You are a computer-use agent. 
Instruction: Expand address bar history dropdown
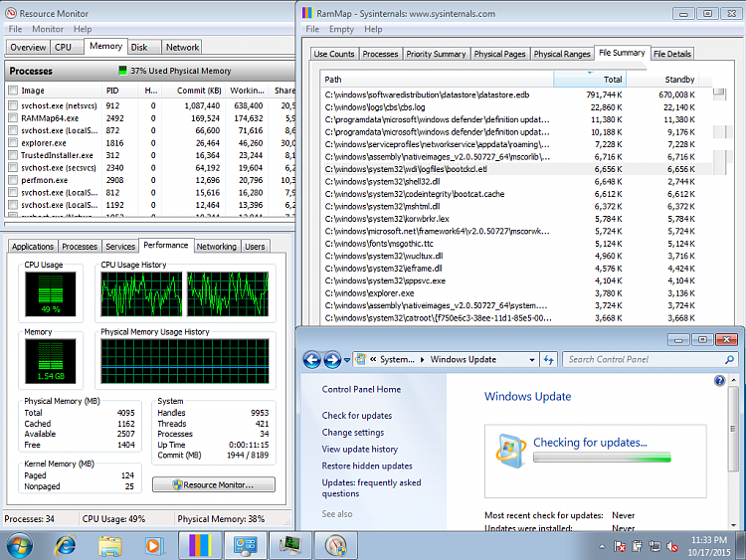tap(532, 360)
